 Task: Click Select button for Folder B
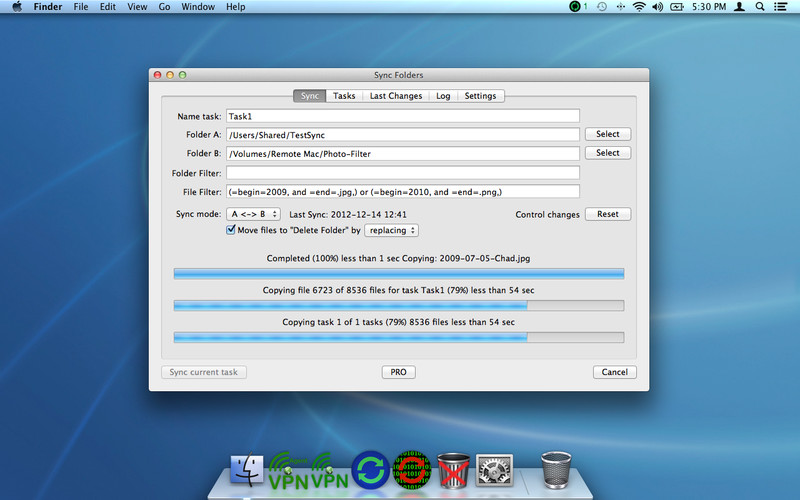click(x=608, y=153)
